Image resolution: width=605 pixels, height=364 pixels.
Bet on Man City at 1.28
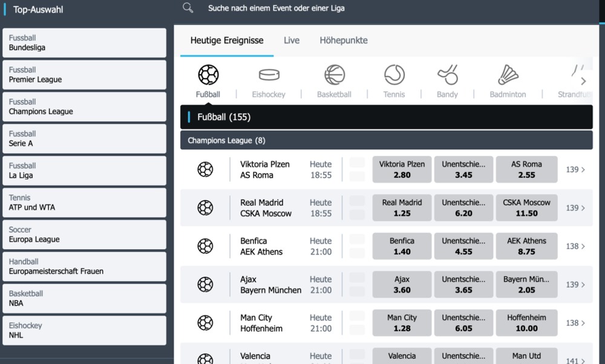[x=402, y=323]
